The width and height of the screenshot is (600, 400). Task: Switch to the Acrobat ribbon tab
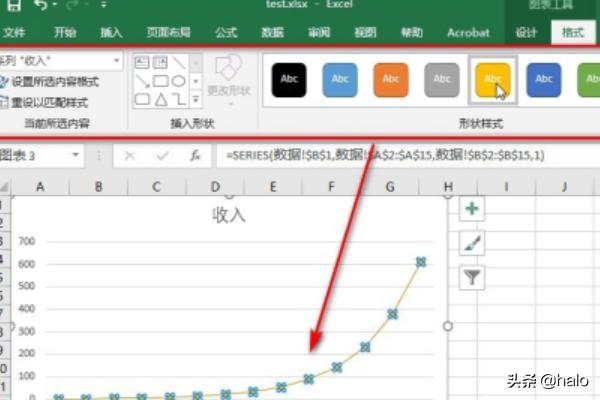pyautogui.click(x=468, y=33)
